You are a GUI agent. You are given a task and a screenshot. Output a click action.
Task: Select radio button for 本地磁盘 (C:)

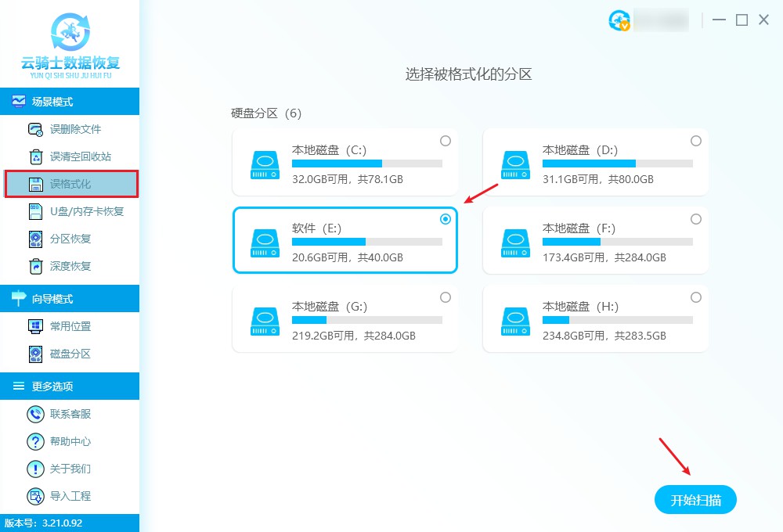pos(446,141)
